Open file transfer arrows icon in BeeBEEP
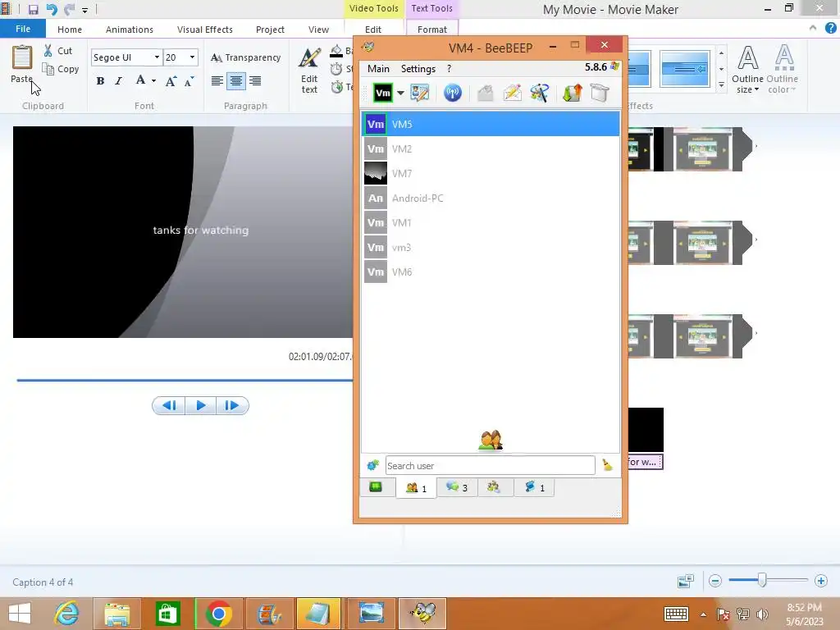The height and width of the screenshot is (630, 840). 572,93
